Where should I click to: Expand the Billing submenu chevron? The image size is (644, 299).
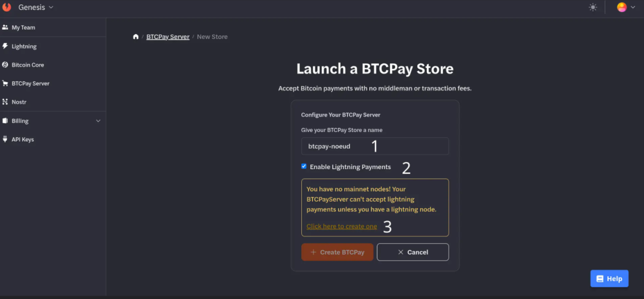click(x=98, y=121)
